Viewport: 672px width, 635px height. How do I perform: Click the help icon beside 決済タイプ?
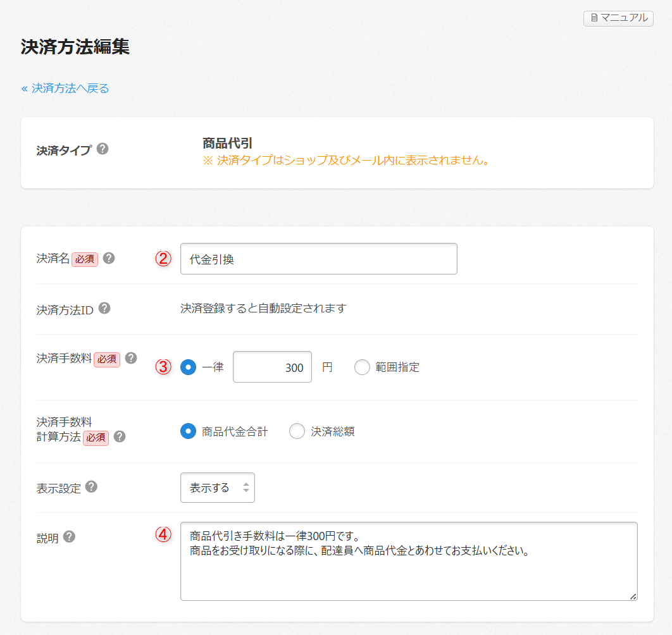103,149
